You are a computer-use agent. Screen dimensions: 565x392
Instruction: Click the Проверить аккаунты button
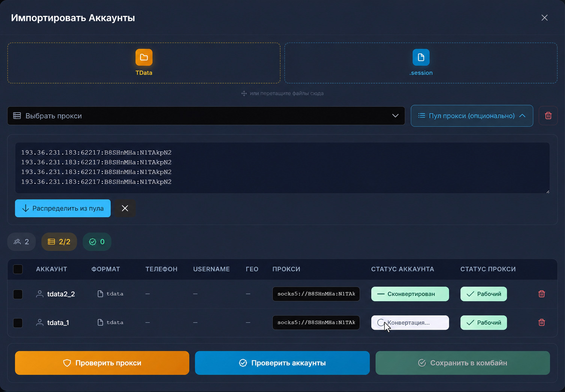[x=282, y=363]
